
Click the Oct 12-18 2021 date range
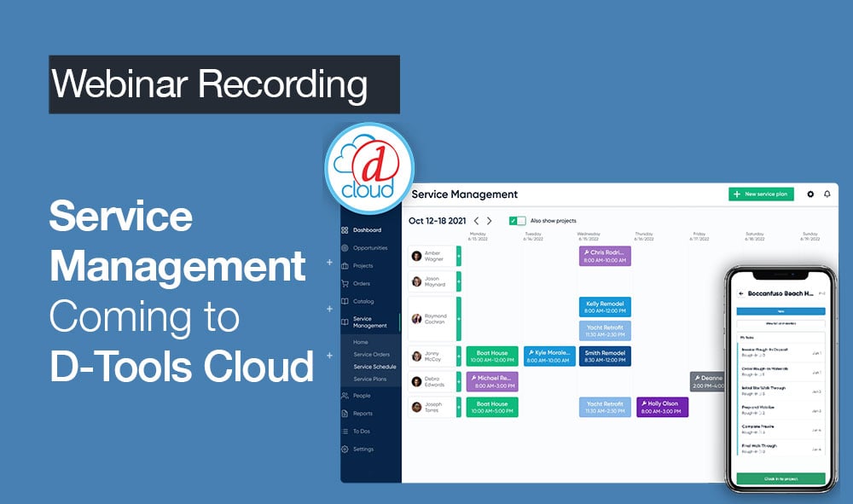point(438,221)
